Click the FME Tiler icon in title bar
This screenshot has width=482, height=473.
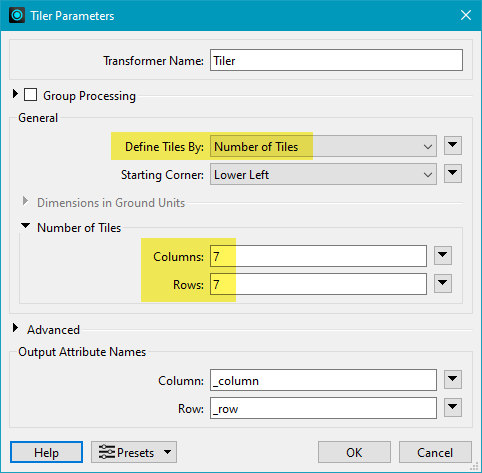click(x=17, y=15)
